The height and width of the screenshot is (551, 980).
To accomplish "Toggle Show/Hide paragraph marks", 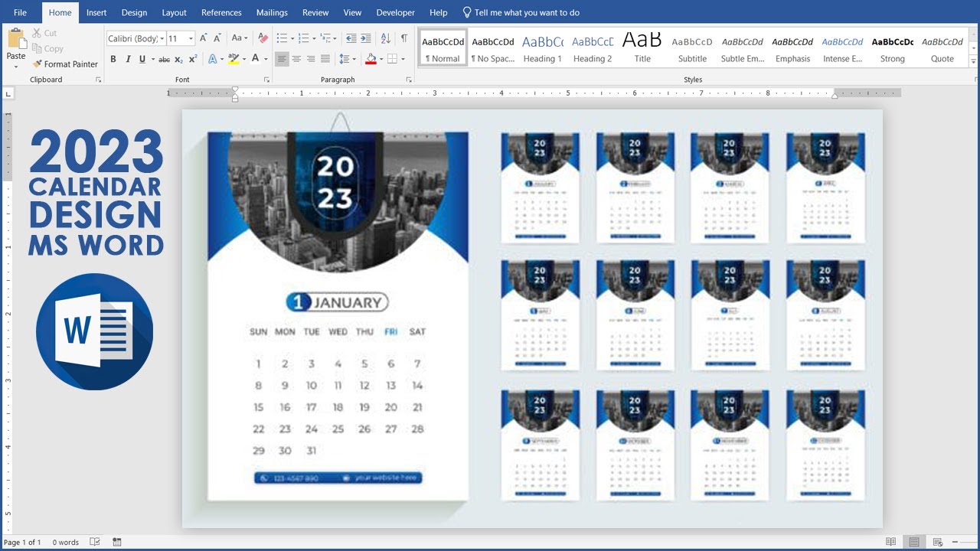I will point(404,38).
